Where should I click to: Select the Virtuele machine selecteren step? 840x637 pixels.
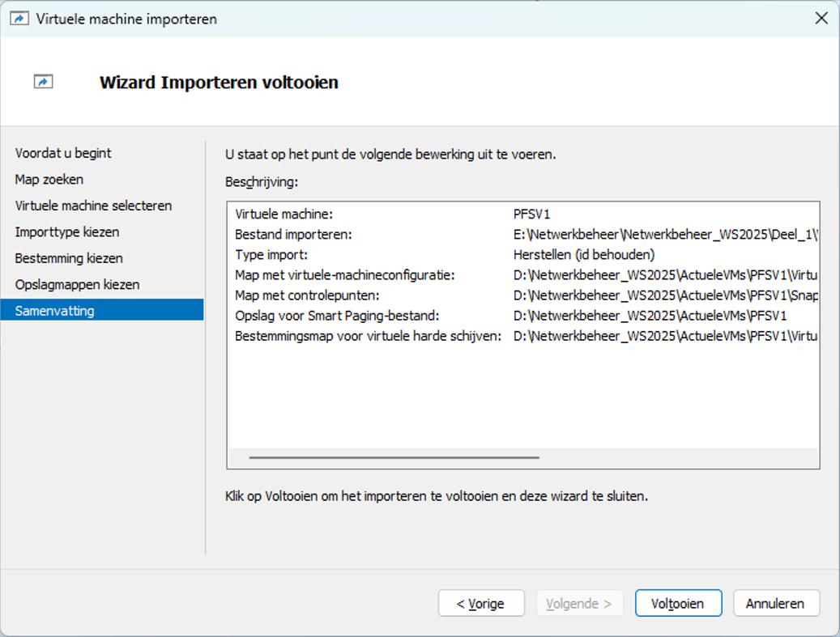pyautogui.click(x=93, y=206)
